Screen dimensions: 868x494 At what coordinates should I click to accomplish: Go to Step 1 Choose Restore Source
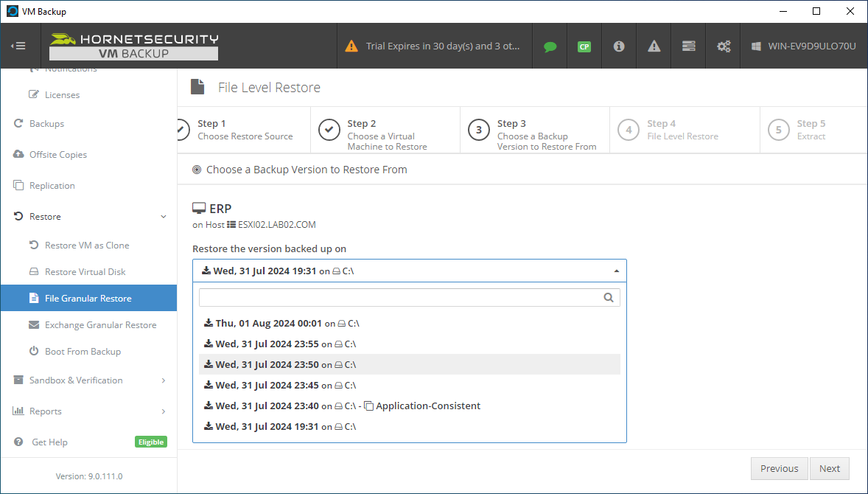pyautogui.click(x=244, y=131)
